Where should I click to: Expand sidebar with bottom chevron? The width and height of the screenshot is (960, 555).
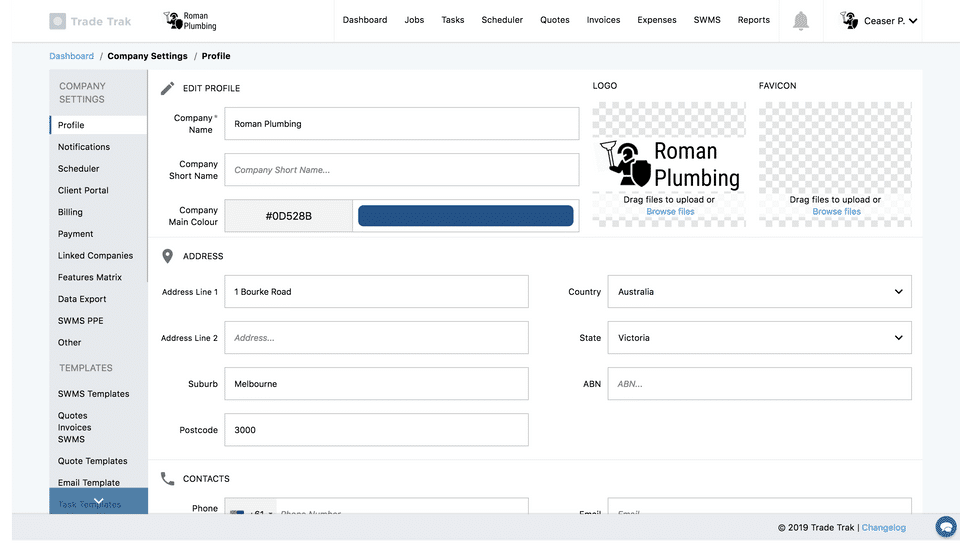pos(99,500)
